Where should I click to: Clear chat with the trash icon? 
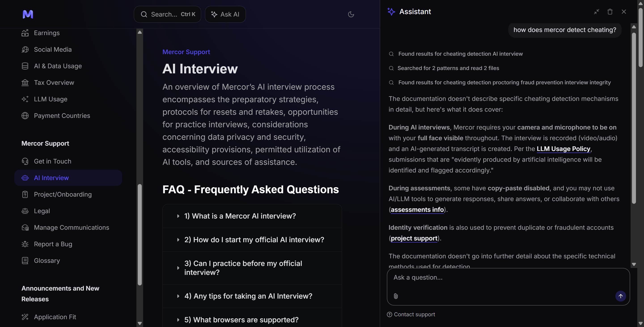[x=610, y=12]
